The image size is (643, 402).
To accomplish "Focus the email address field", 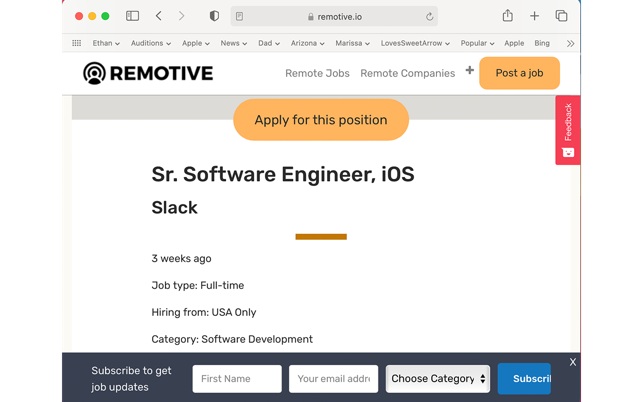I will (333, 379).
